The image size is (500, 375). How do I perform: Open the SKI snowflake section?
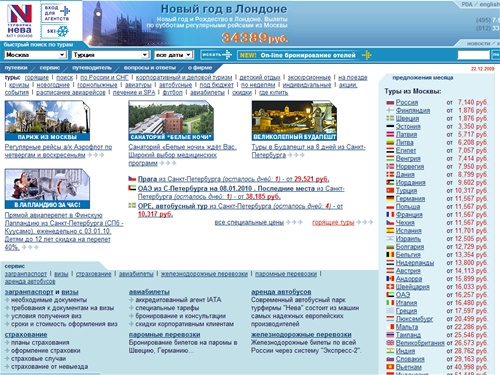coord(57,31)
